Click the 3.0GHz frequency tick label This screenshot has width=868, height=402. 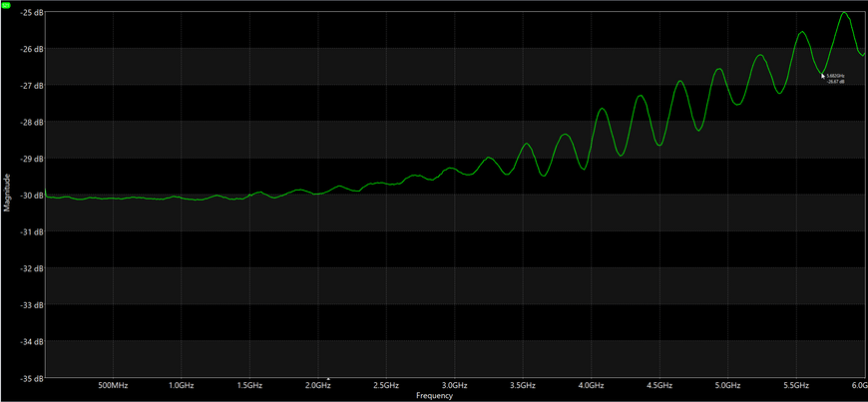pos(455,385)
